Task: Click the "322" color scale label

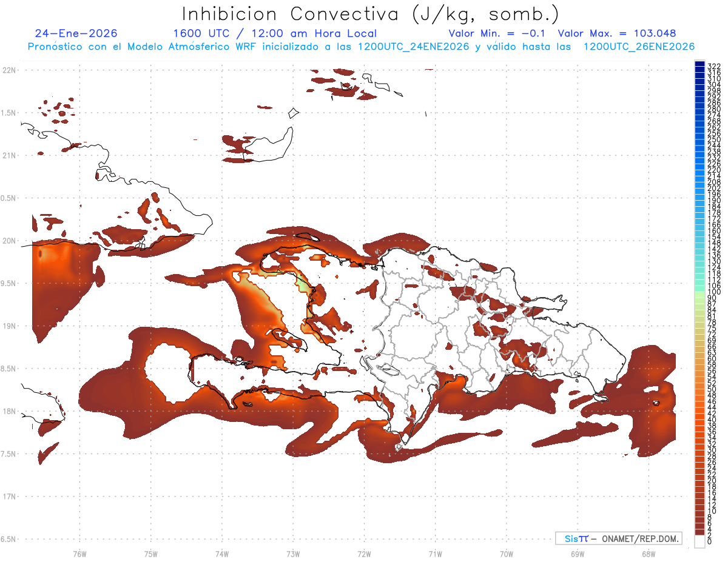Action: (713, 66)
